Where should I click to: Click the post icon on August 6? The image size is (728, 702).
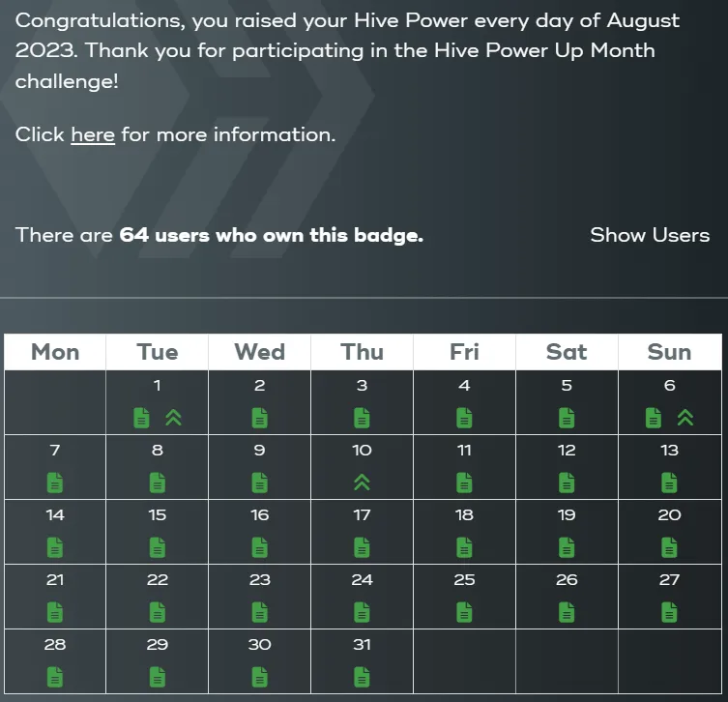tap(654, 418)
